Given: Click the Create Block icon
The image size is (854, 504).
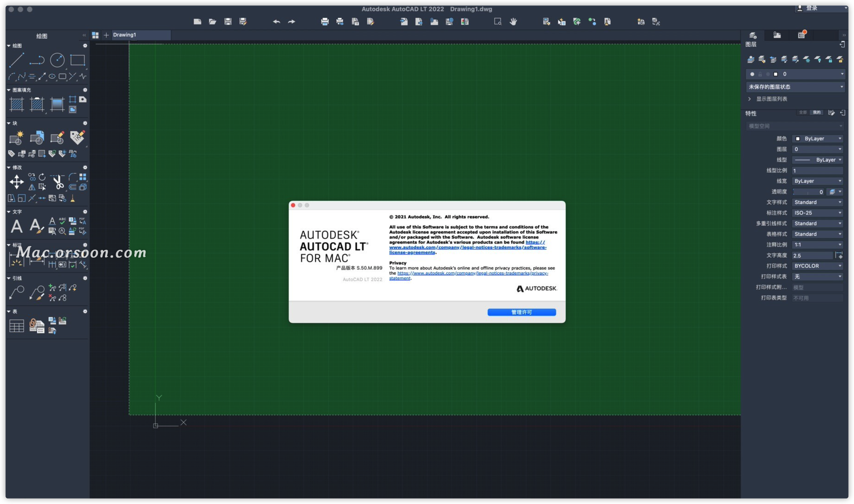Looking at the screenshot, I should pos(16,138).
